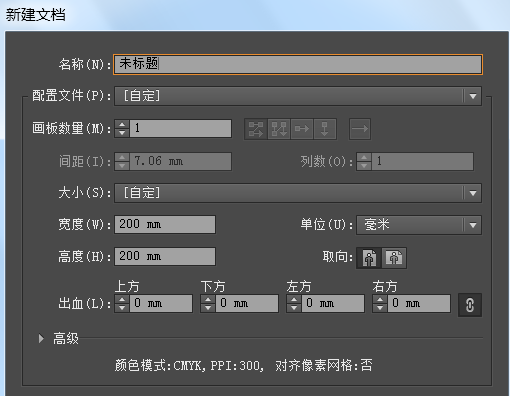Decrease the 下方 bottom bleed value
The height and width of the screenshot is (396, 510).
[x=208, y=308]
